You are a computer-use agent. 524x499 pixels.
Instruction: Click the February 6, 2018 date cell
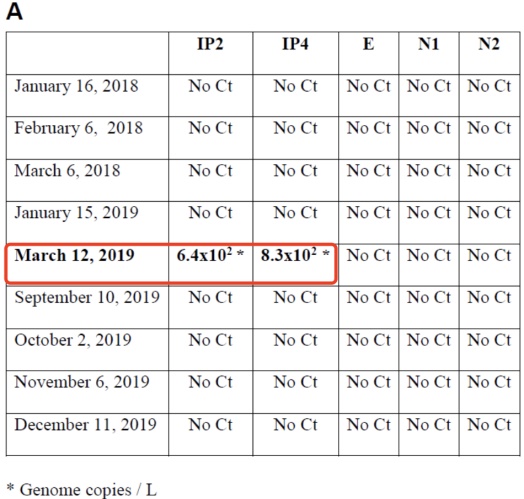point(79,128)
